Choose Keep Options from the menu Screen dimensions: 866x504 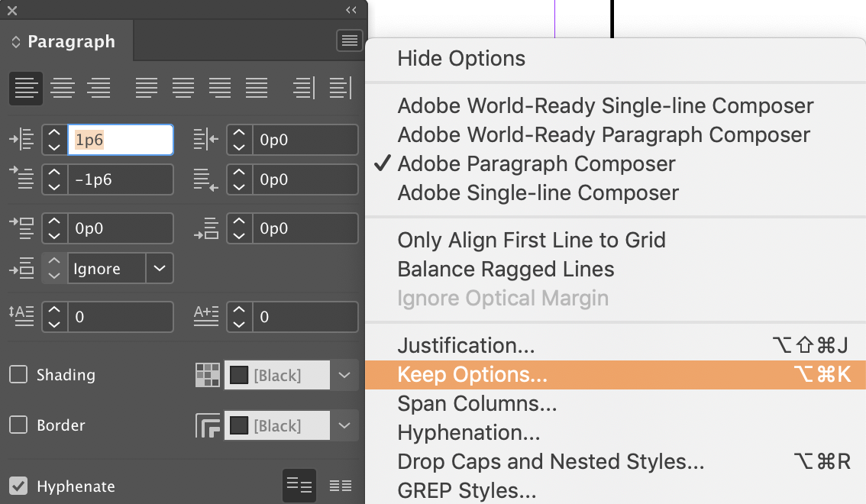[472, 375]
